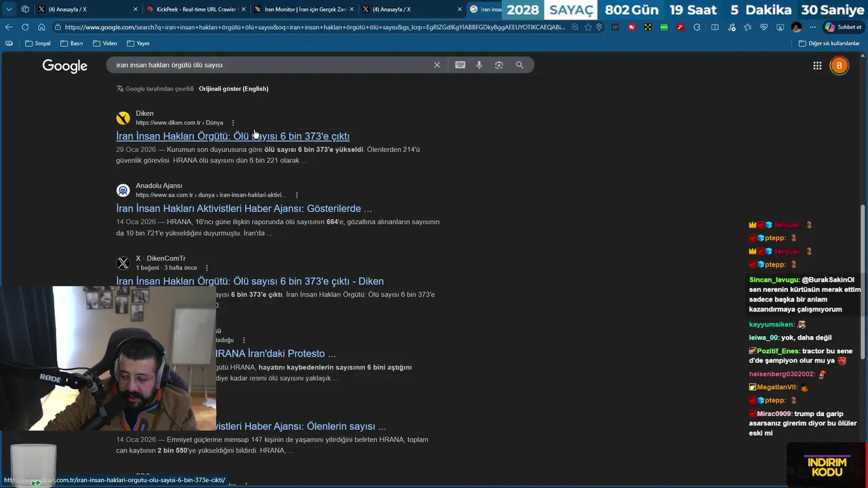Open the Google apps grid

(x=817, y=66)
